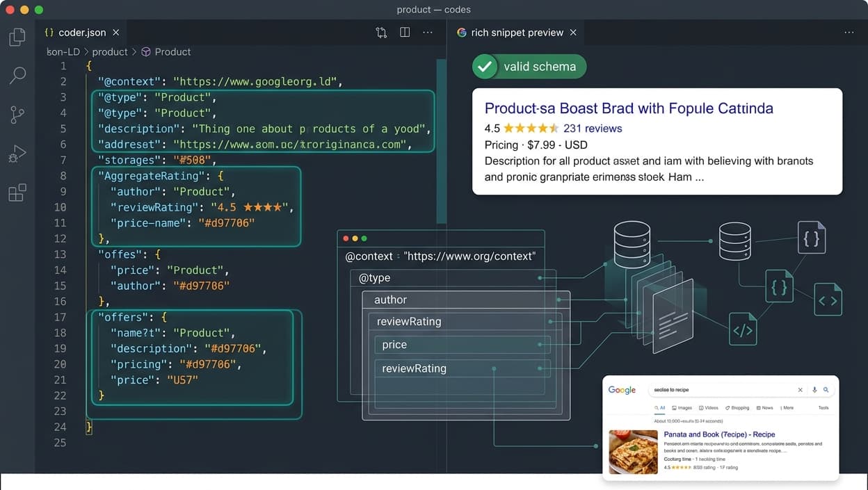Click the Product symbol breadcrumb
The width and height of the screenshot is (868, 490).
166,52
